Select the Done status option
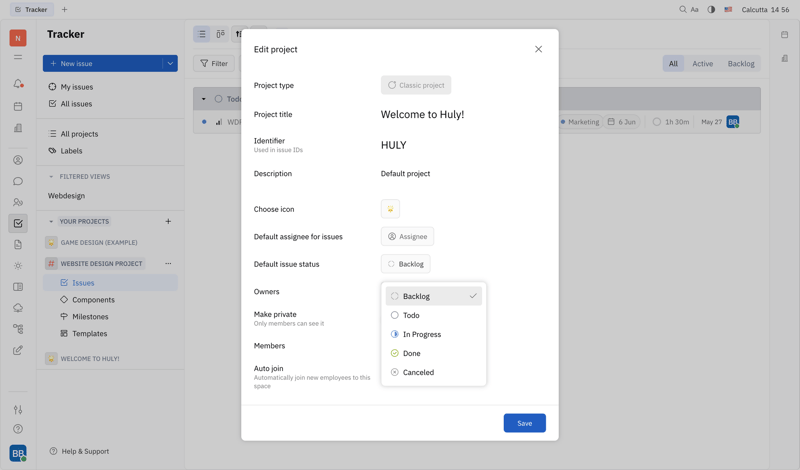The height and width of the screenshot is (470, 800). tap(434, 353)
